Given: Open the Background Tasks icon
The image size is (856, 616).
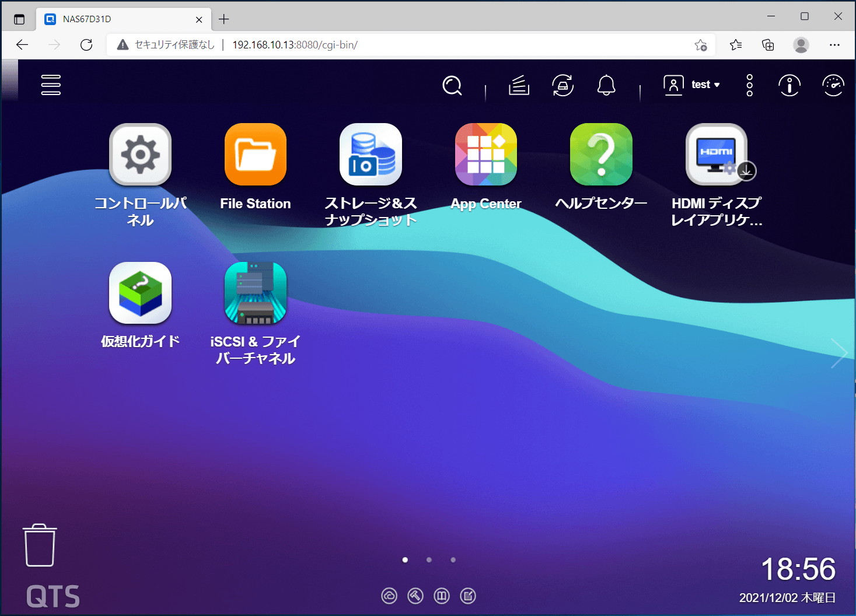Looking at the screenshot, I should tap(519, 85).
